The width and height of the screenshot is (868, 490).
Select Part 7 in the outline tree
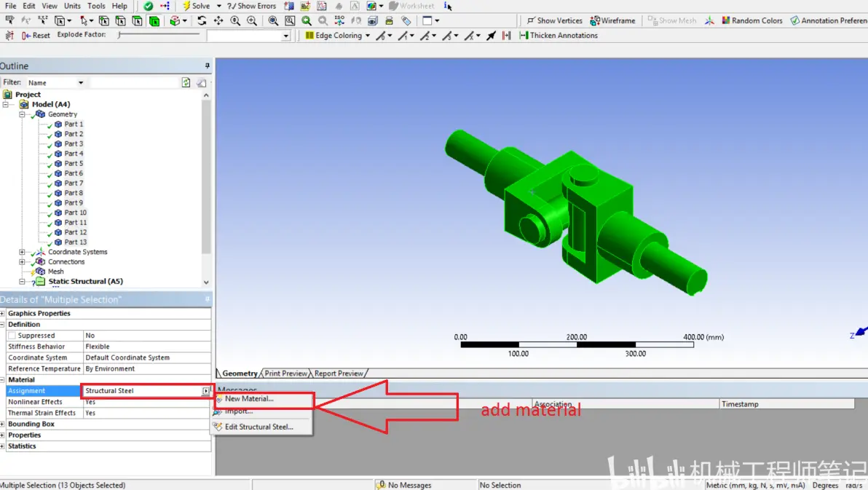[x=74, y=183]
